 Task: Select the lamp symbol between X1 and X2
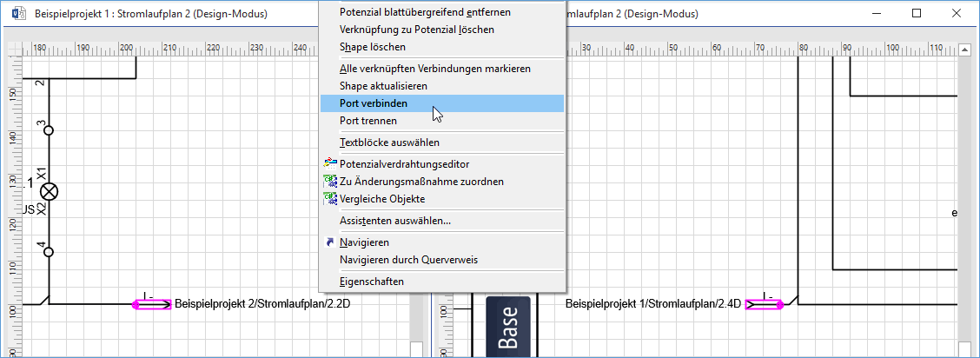click(50, 191)
